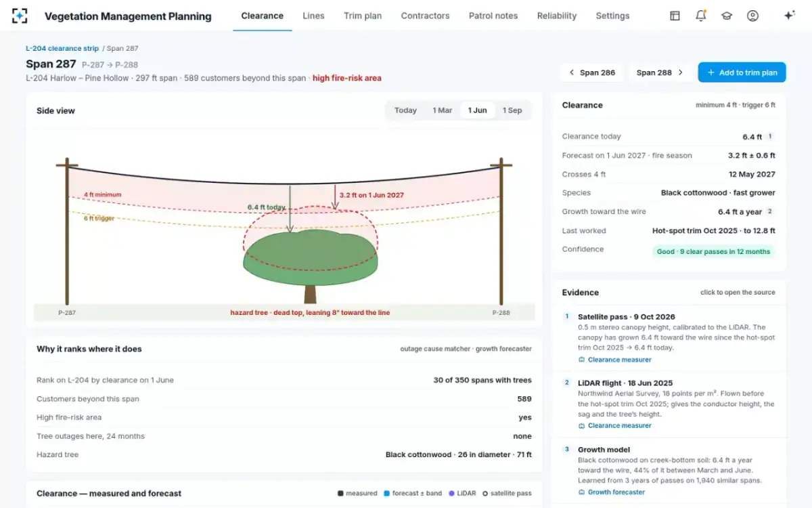Click the plus icon on Add to trim plan
812x508 pixels.
(x=710, y=72)
